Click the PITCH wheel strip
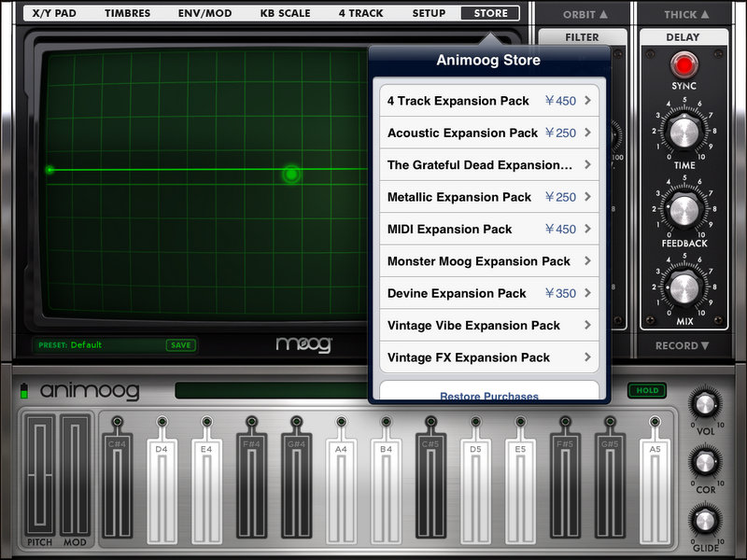 [40, 474]
